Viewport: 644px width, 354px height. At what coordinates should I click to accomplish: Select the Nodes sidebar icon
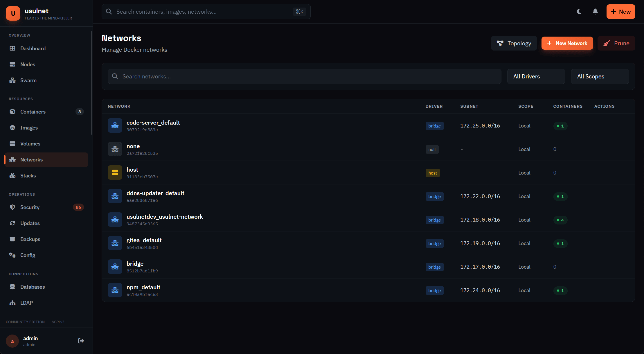[12, 64]
